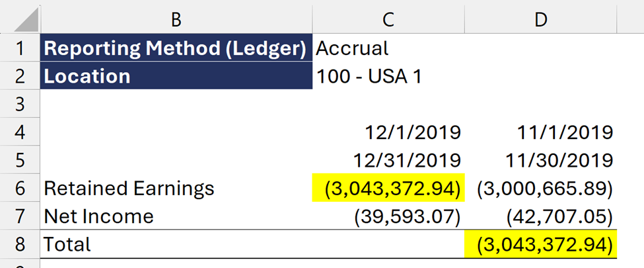Select column C header
Viewport: 644px width, 268px height.
tap(388, 19)
